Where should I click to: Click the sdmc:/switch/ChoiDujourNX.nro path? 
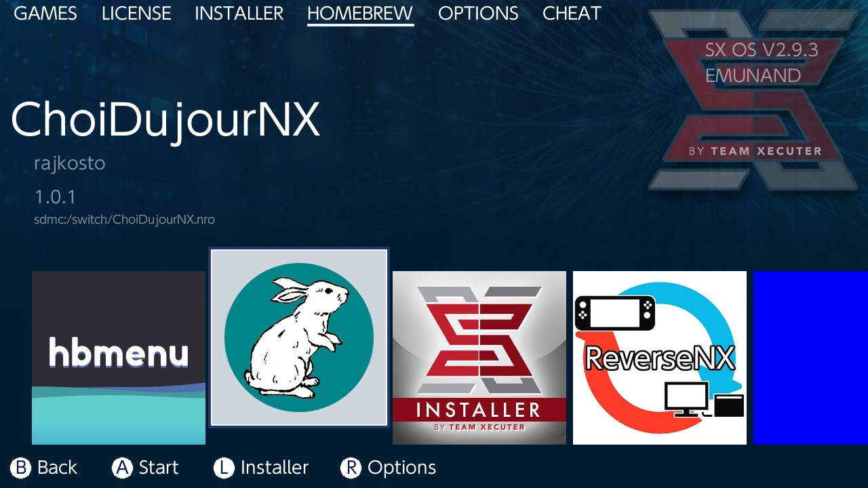point(124,220)
